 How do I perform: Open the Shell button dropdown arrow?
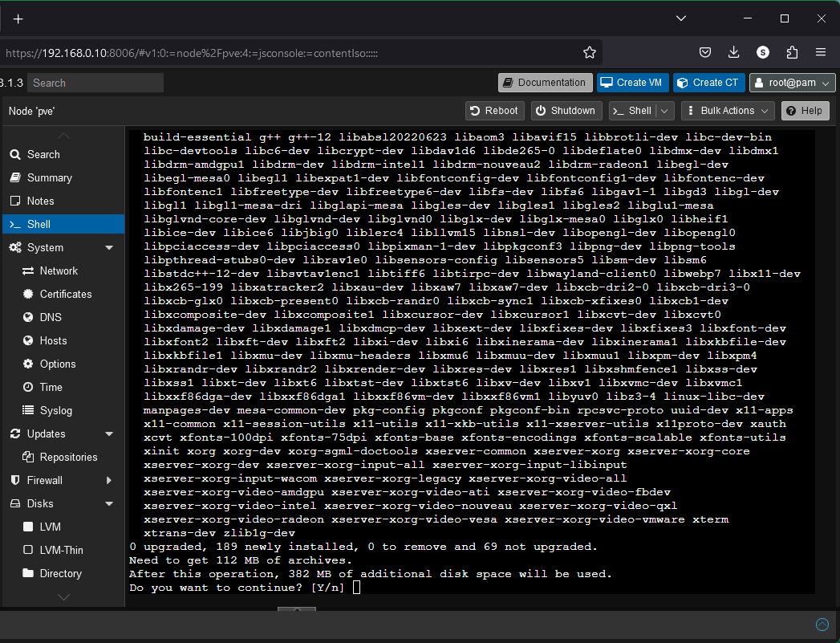coord(665,111)
